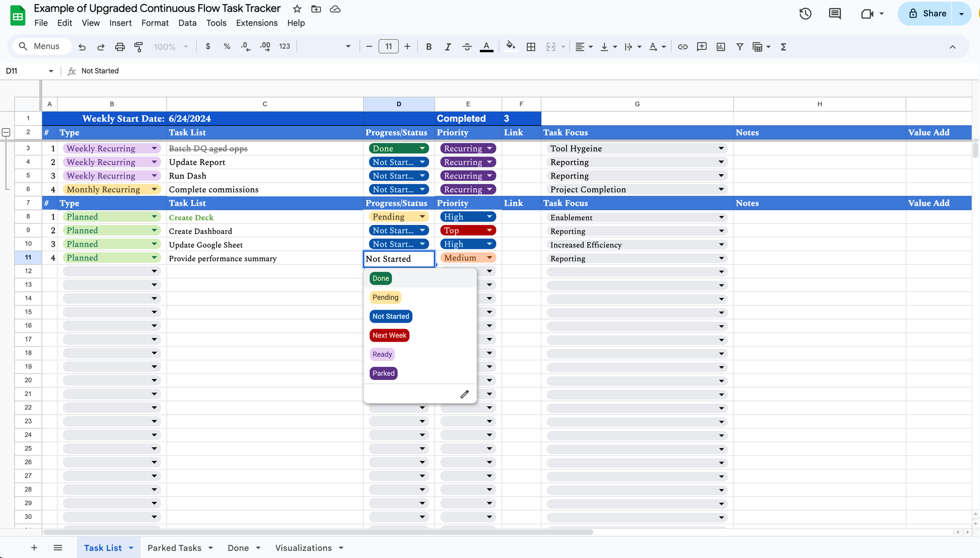Image resolution: width=980 pixels, height=558 pixels.
Task: Edit dropdown options with pencil icon
Action: [x=464, y=394]
